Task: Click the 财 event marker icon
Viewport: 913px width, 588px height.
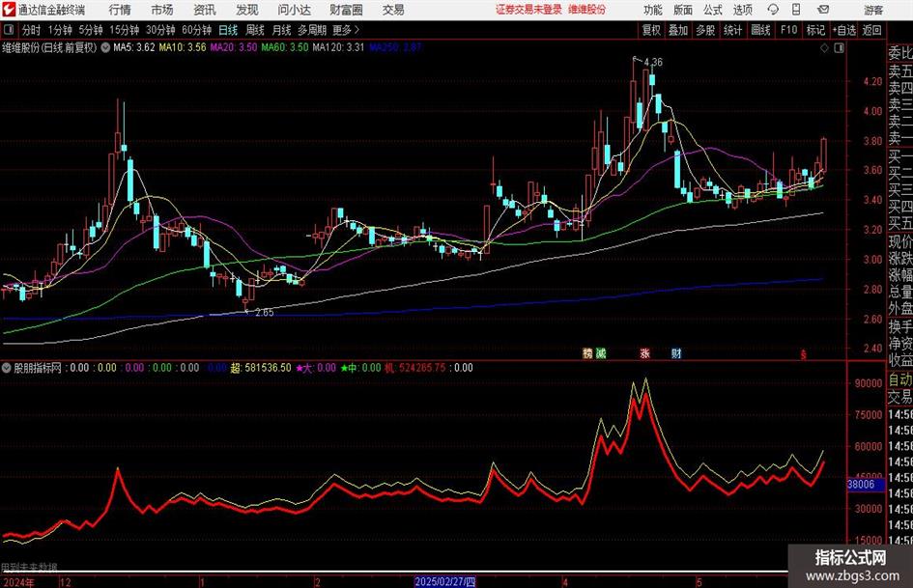Action: point(676,353)
